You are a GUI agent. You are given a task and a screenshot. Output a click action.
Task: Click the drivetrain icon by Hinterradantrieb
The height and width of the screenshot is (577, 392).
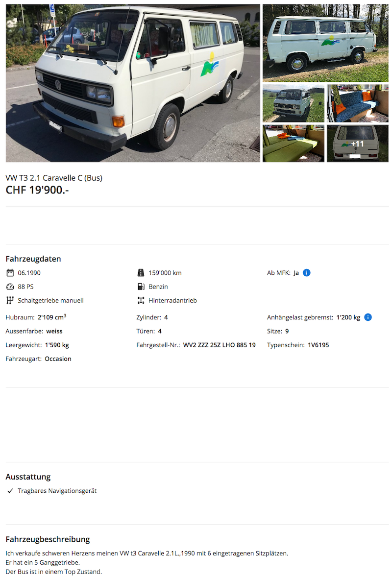coord(141,300)
